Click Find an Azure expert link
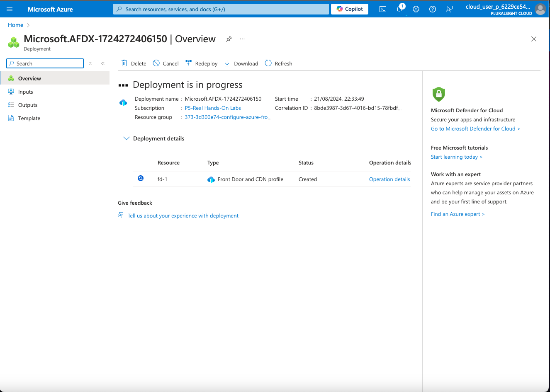 point(458,214)
